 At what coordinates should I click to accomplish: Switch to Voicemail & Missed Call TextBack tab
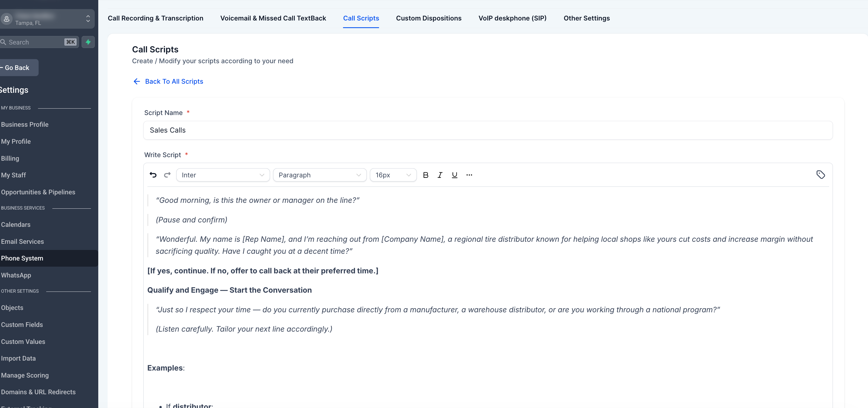tap(273, 18)
